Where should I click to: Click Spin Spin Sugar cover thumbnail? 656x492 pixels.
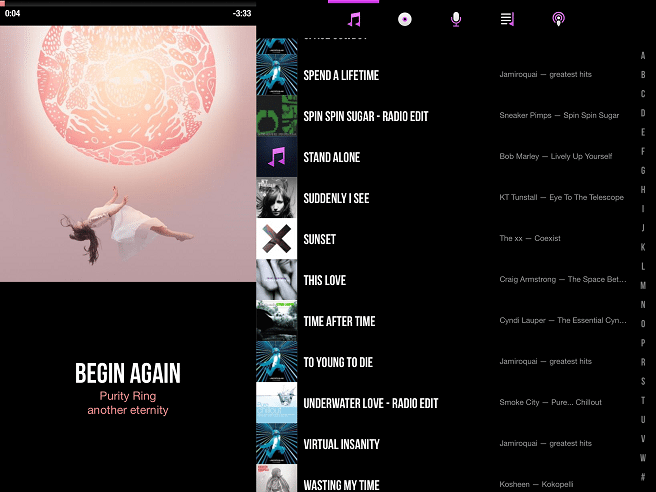(277, 116)
